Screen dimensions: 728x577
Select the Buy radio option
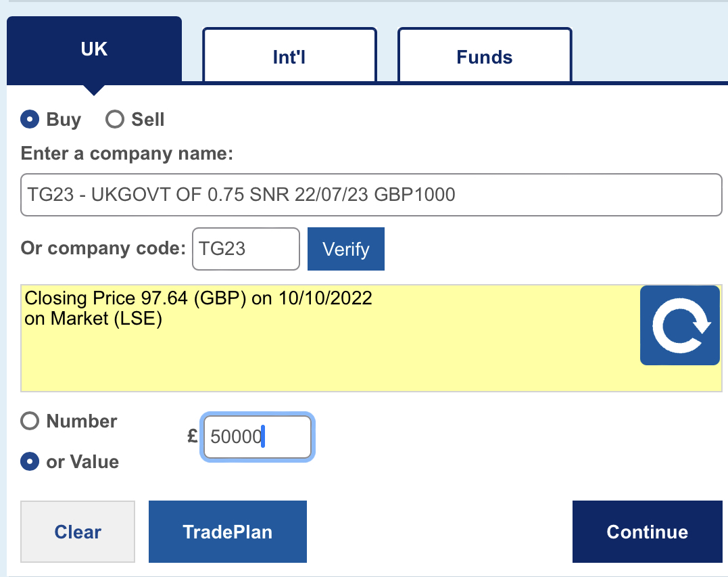click(30, 120)
